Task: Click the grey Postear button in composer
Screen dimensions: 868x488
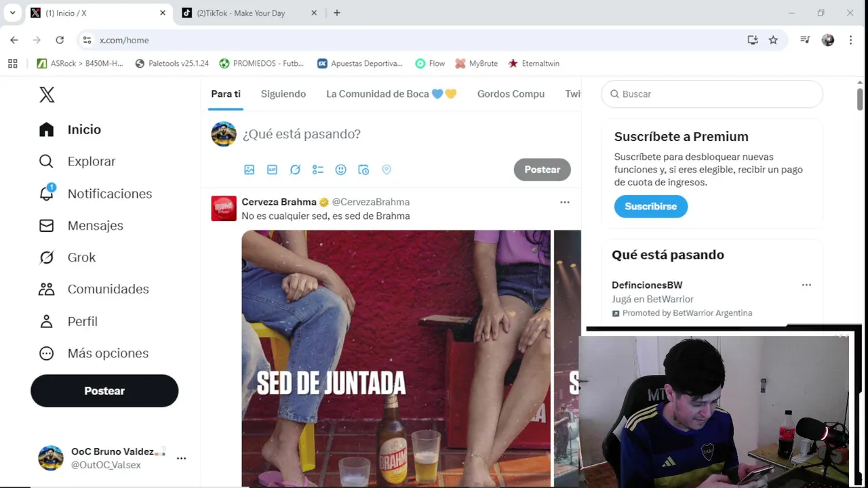Action: (542, 169)
